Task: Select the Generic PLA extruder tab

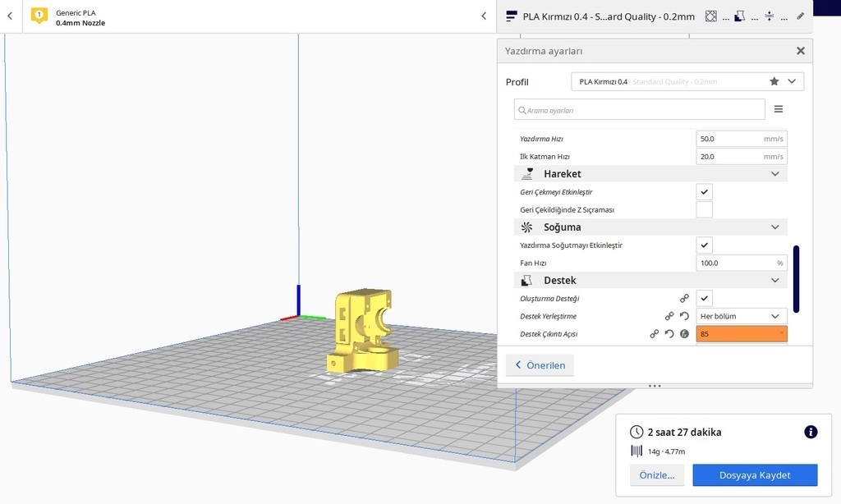Action: pyautogui.click(x=82, y=16)
